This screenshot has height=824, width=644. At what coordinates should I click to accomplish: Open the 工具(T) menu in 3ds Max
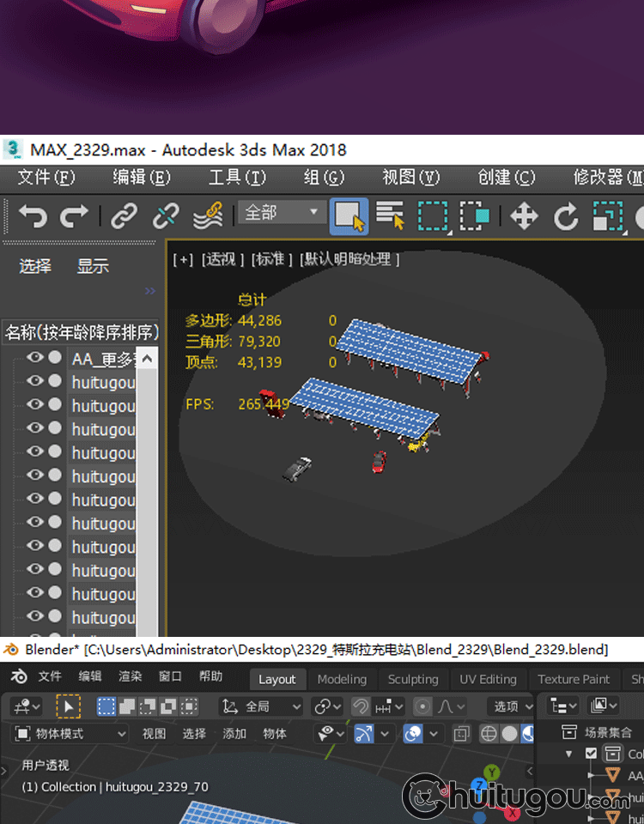(237, 177)
